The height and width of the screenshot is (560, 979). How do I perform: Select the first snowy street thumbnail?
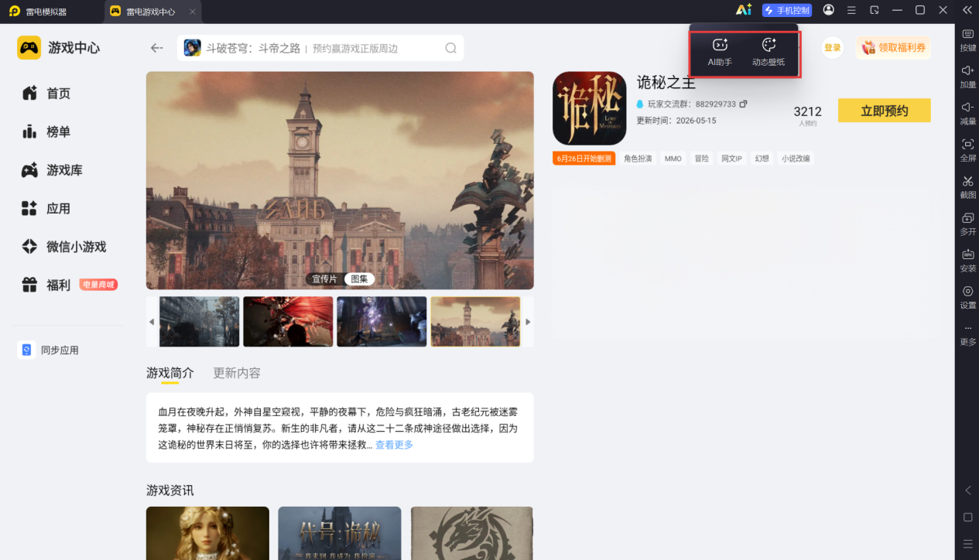[199, 322]
